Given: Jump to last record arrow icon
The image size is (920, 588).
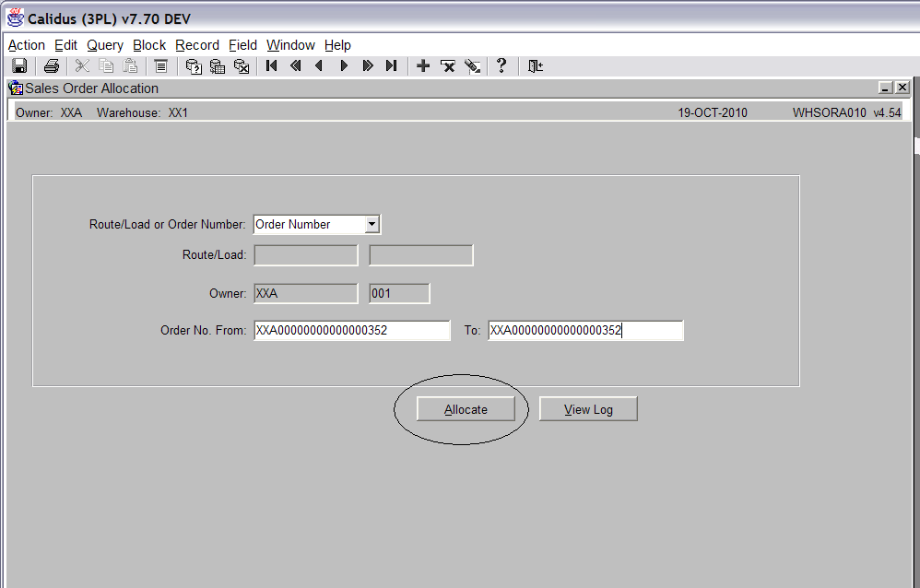Looking at the screenshot, I should [392, 65].
